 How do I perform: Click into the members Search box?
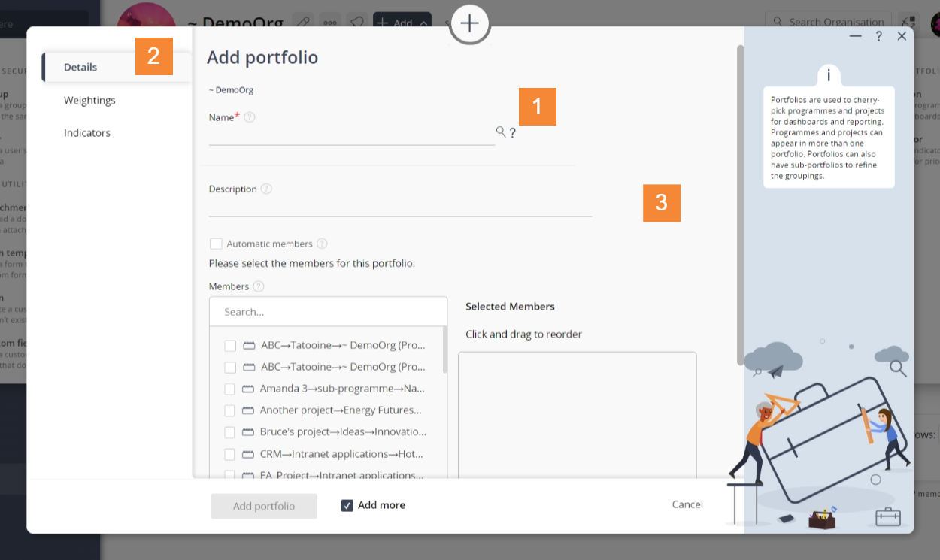328,311
